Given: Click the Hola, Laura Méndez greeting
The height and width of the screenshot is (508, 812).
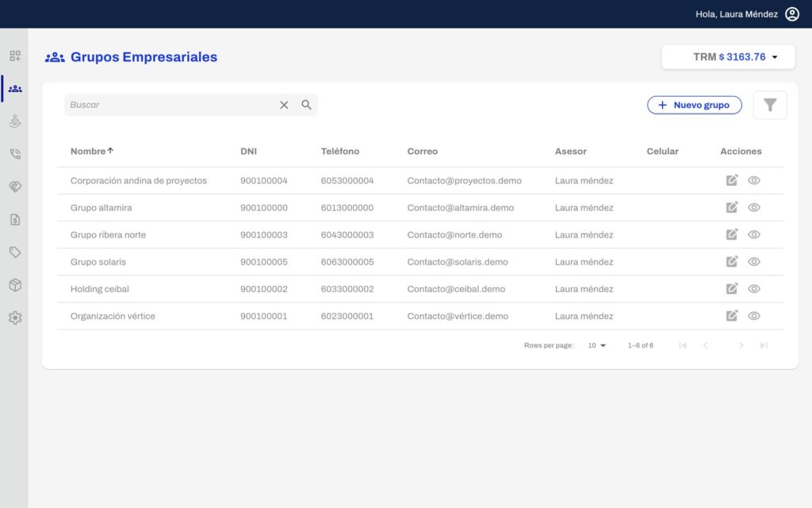Looking at the screenshot, I should 737,14.
